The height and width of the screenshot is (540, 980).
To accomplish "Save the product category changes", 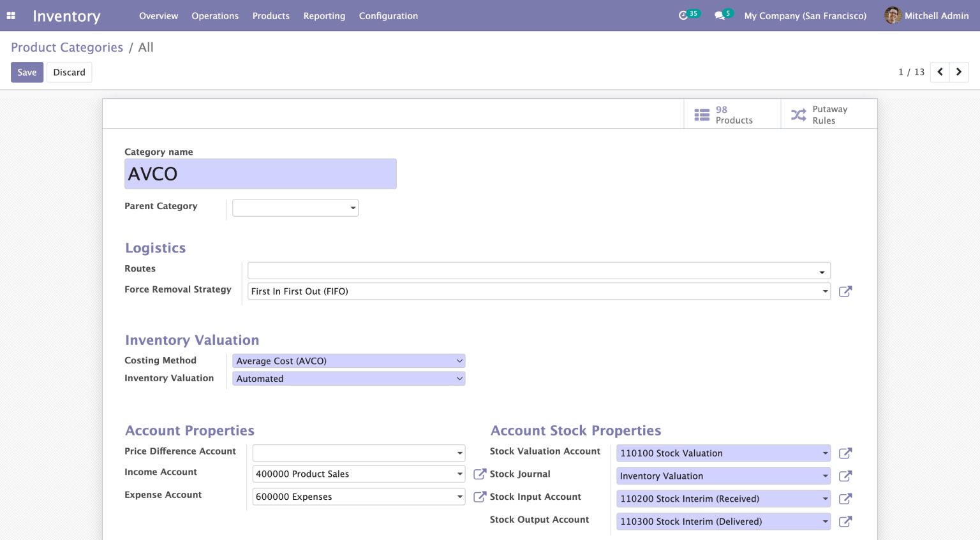I will coord(27,72).
